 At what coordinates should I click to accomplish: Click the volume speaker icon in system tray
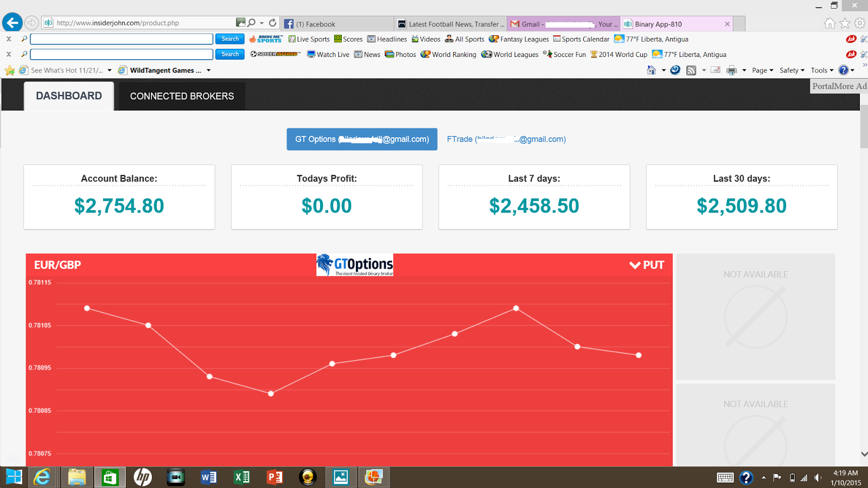[818, 478]
